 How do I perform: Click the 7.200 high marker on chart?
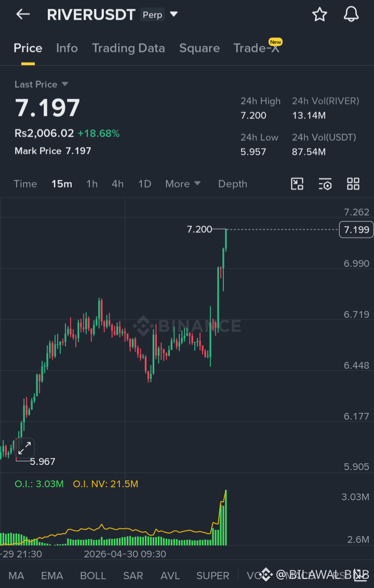tap(199, 229)
